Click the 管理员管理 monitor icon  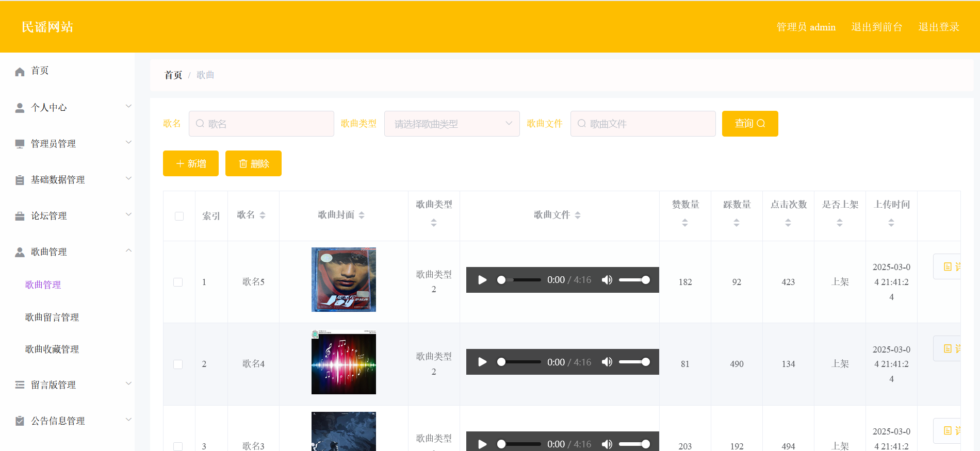click(x=20, y=144)
